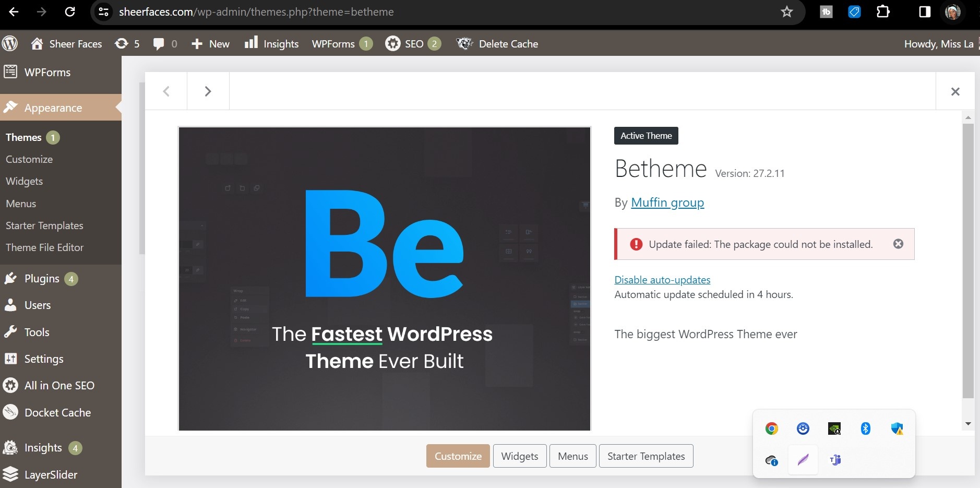The height and width of the screenshot is (488, 980).
Task: Open the Muffin group author link
Action: click(667, 203)
